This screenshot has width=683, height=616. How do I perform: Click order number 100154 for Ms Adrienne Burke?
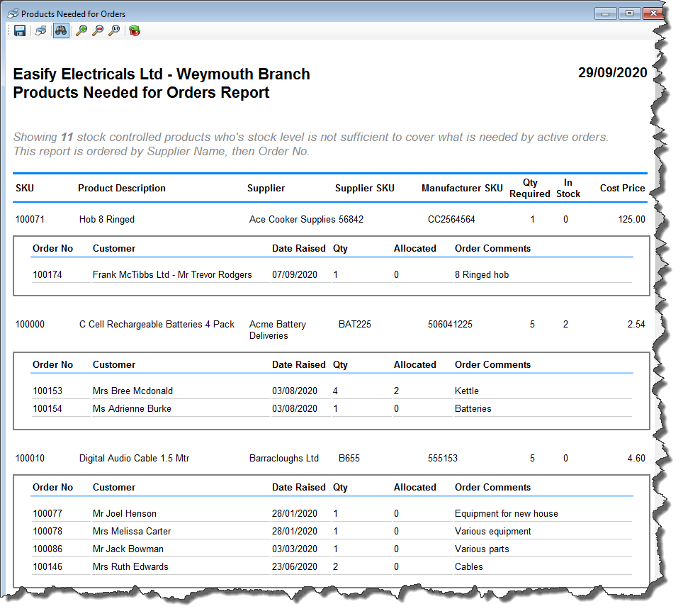click(x=47, y=409)
